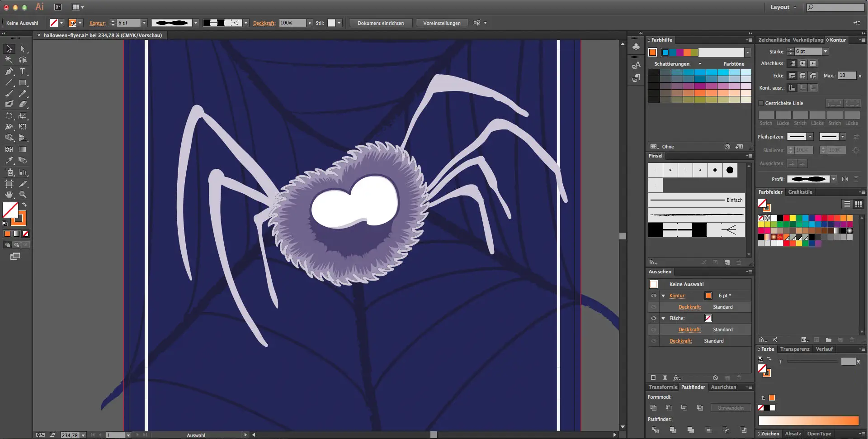Choose the Zoom tool in toolbar
Image resolution: width=868 pixels, height=439 pixels.
(x=23, y=195)
